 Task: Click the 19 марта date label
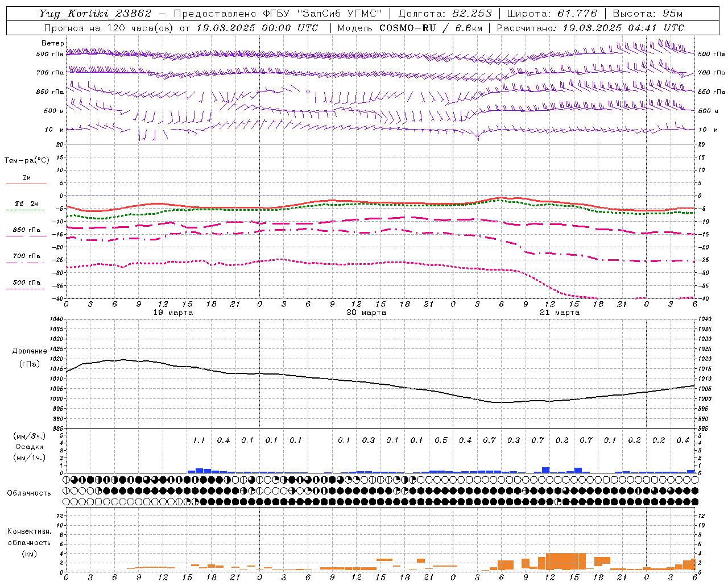pyautogui.click(x=173, y=313)
